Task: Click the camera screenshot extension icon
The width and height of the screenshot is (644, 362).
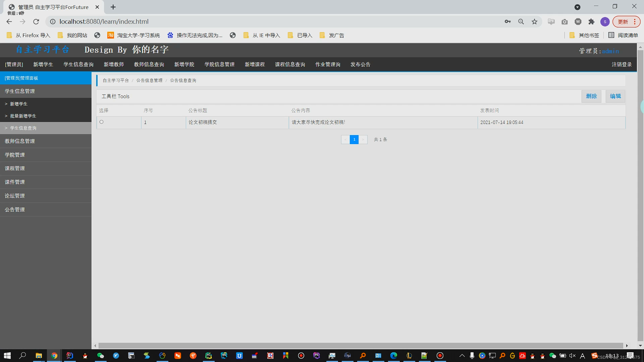Action: [565, 22]
